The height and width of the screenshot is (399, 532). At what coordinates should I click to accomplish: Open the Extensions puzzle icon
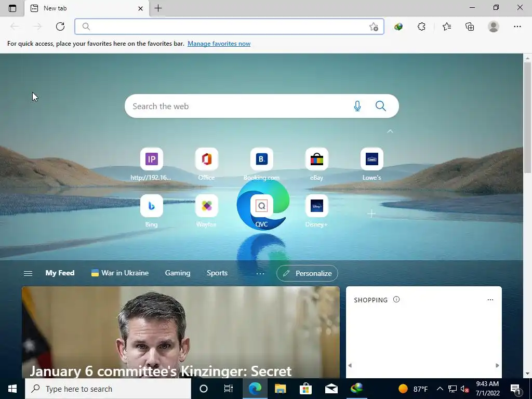pyautogui.click(x=421, y=26)
